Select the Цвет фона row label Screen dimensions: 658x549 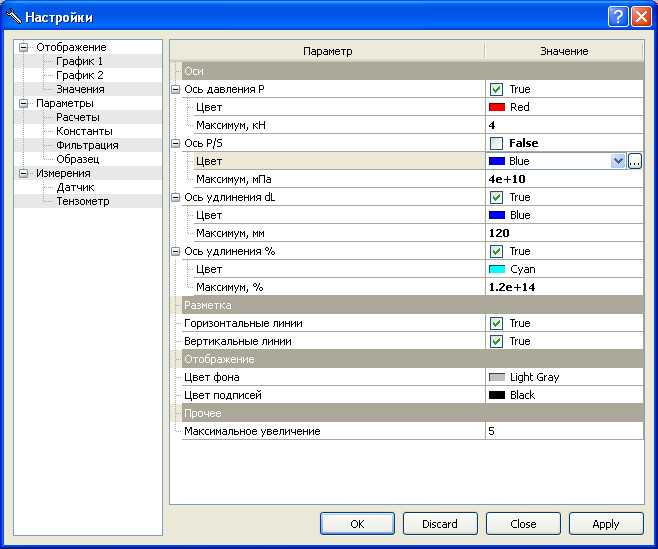(212, 377)
